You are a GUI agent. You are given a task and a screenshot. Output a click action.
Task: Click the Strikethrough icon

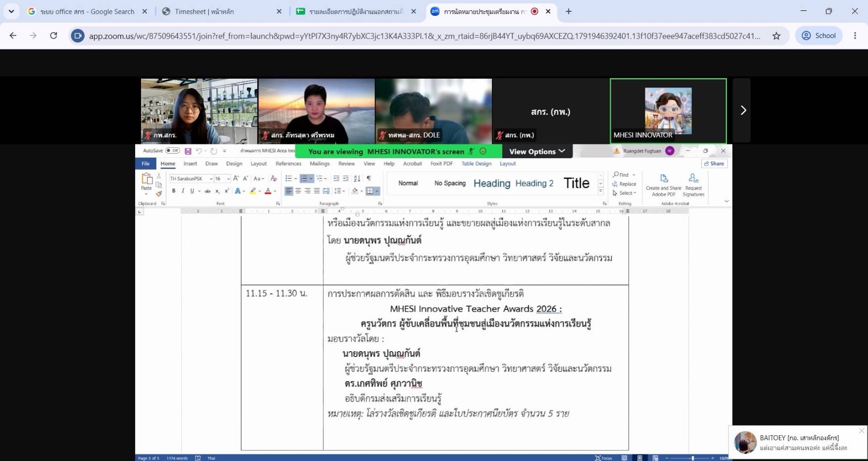(x=207, y=191)
